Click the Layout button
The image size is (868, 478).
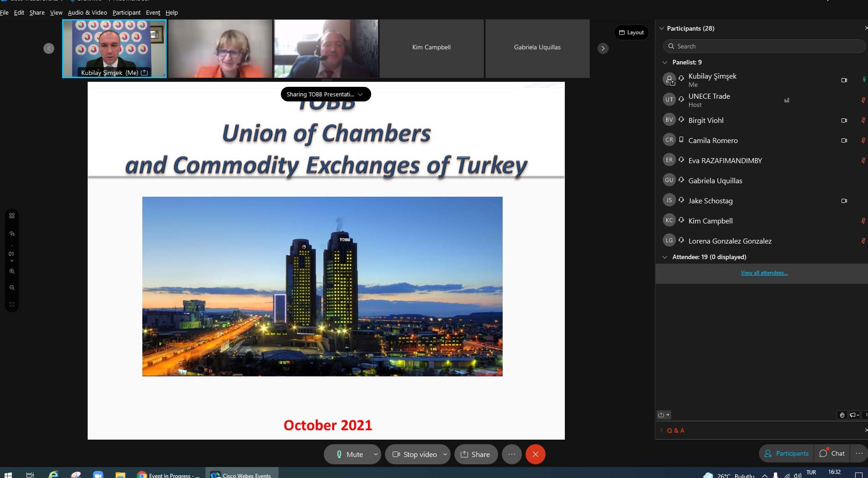631,32
